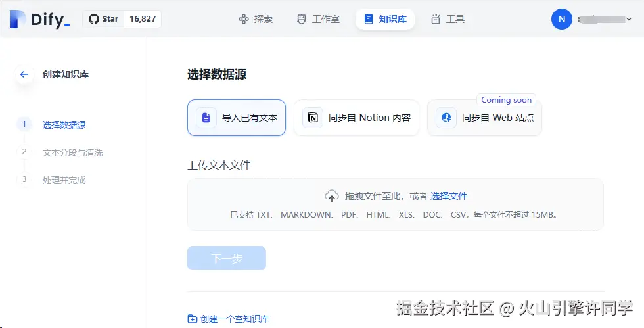This screenshot has height=328, width=644.
Task: Click the Dify logo
Action: (39, 19)
